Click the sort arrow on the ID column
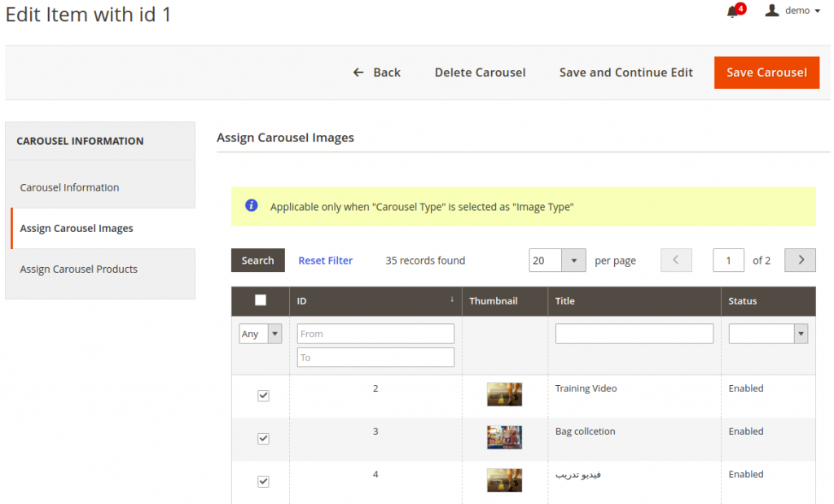 coord(453,300)
